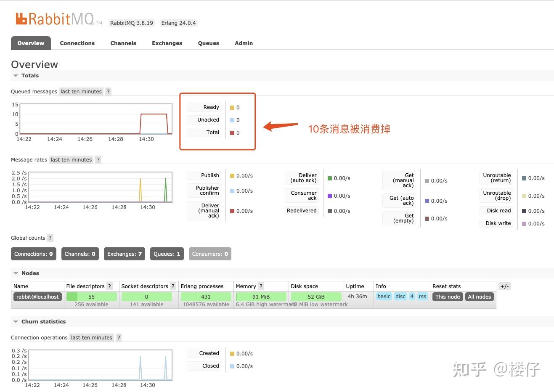
Task: Open help for Queued messages
Action: (x=108, y=91)
